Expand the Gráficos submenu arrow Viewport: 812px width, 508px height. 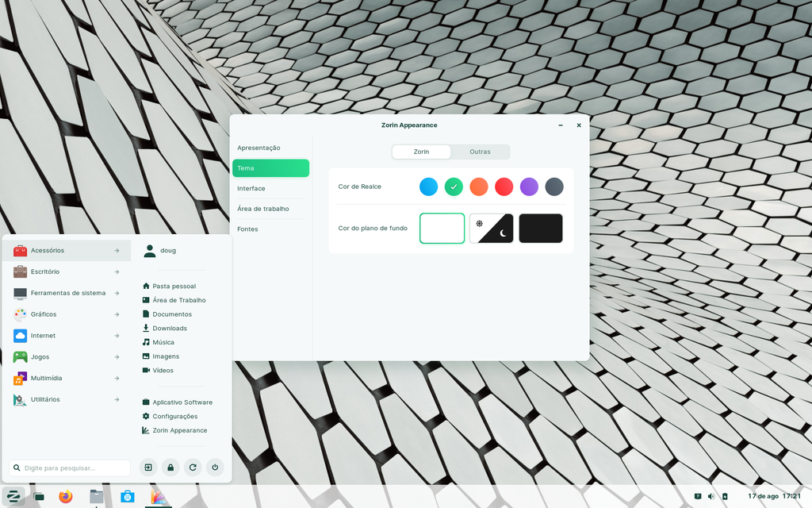117,314
